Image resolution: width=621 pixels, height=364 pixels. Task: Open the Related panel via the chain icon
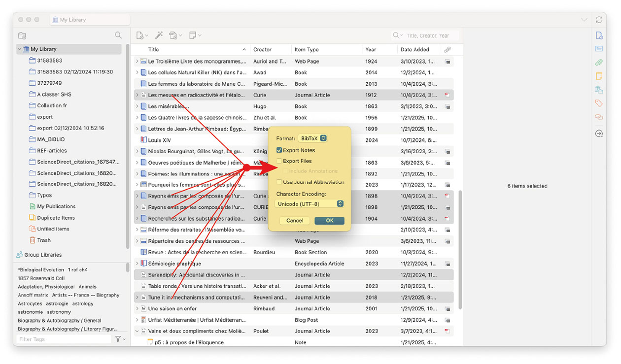coord(599,117)
